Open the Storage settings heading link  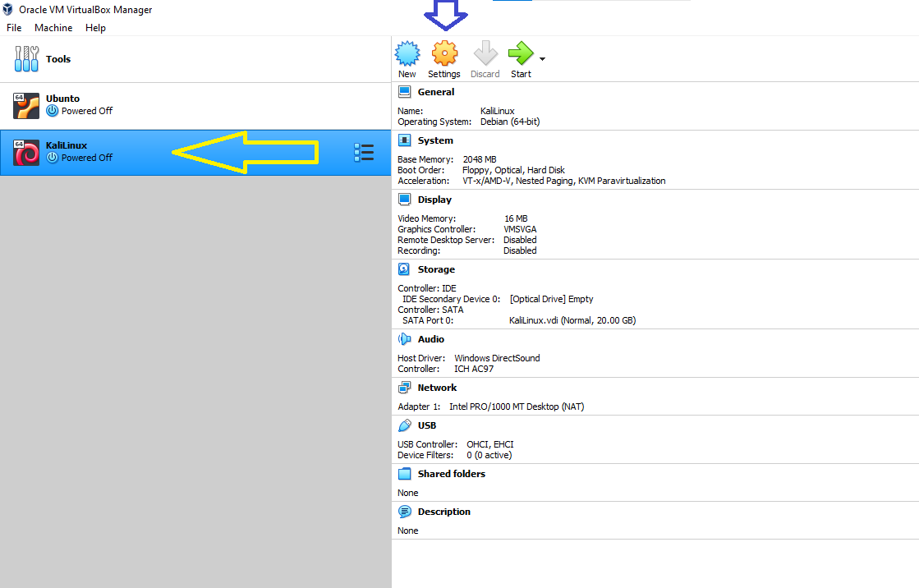436,269
